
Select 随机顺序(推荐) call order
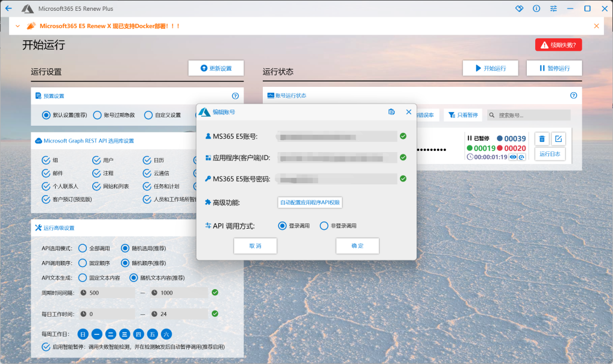tap(125, 263)
